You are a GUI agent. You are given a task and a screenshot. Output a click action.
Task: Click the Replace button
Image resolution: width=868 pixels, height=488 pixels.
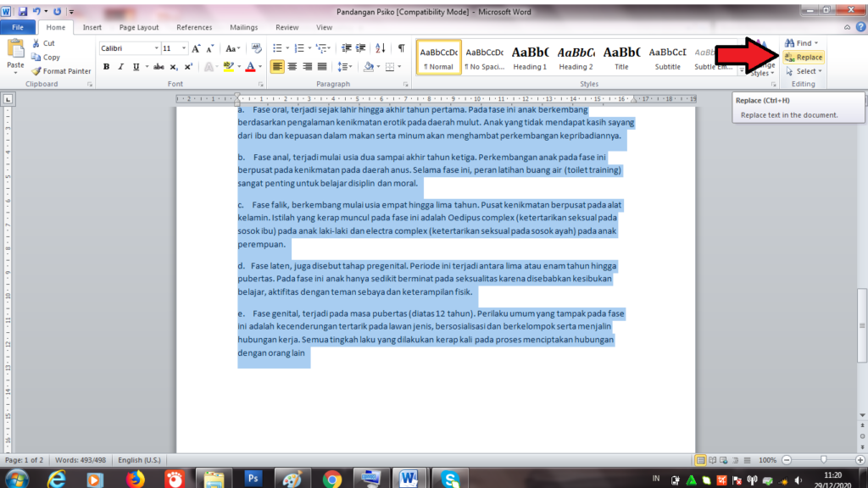tap(804, 57)
